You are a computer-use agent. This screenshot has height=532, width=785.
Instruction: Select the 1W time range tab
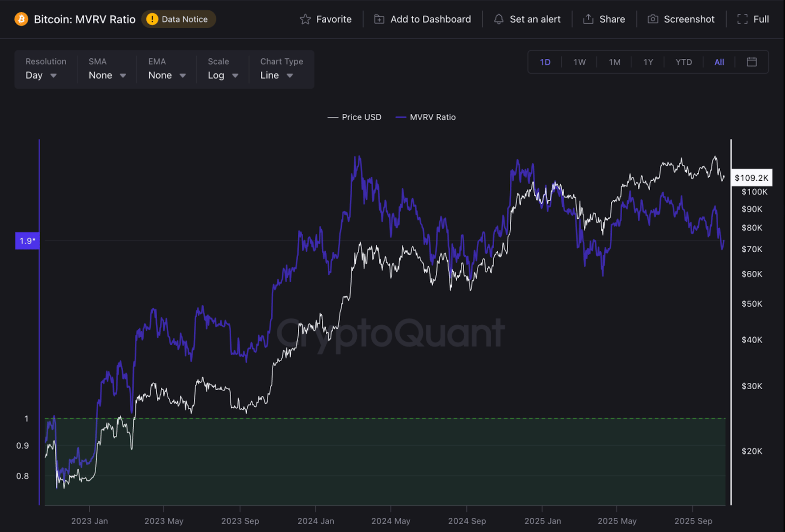[x=579, y=62]
